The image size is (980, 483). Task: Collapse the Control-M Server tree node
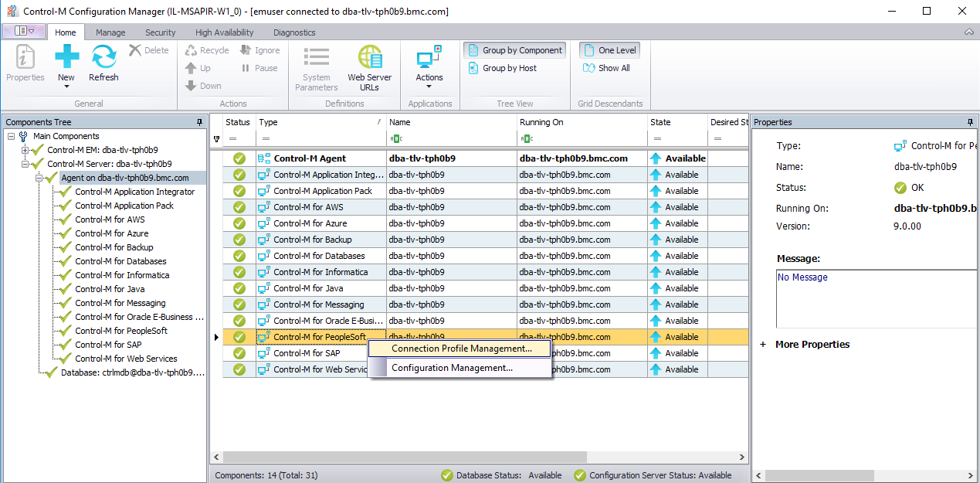click(x=25, y=164)
